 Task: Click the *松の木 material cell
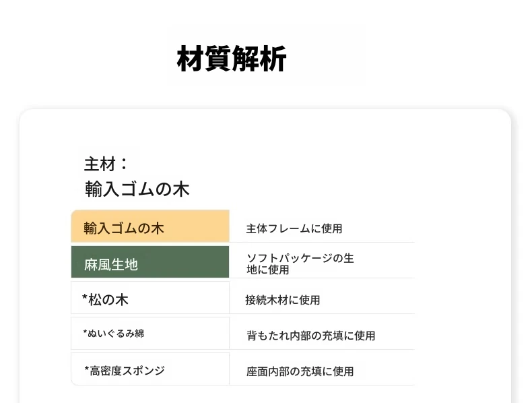tap(149, 299)
